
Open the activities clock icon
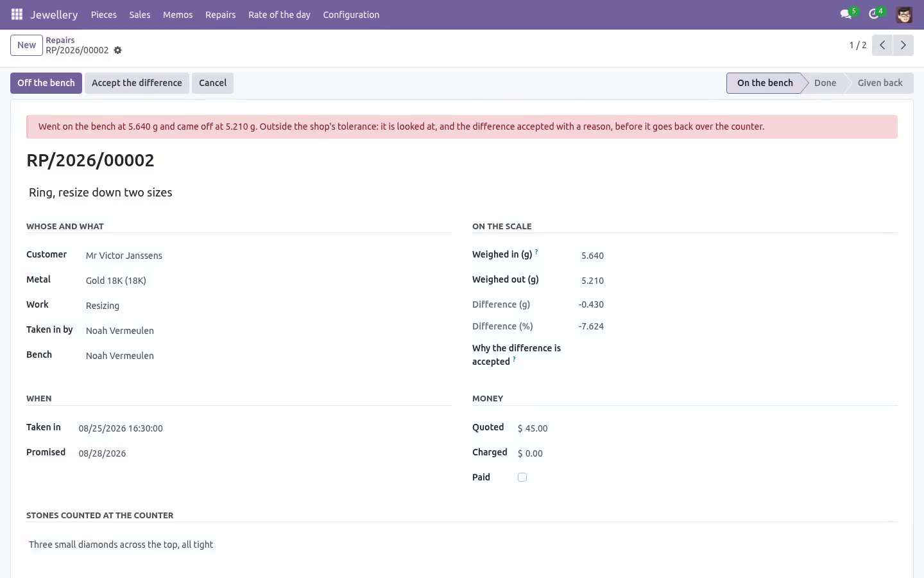tap(873, 14)
